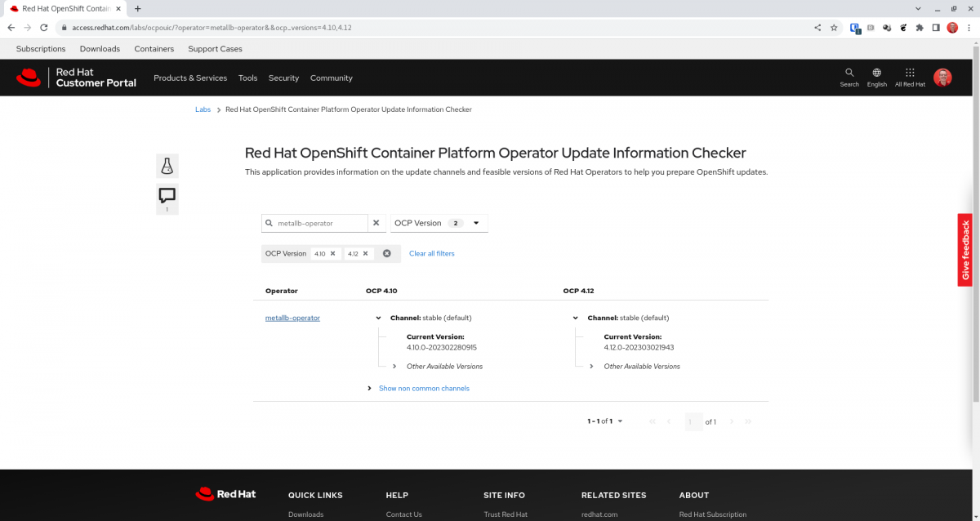The height and width of the screenshot is (521, 980).
Task: Click the Red Hat Customer Portal logo
Action: (x=76, y=78)
